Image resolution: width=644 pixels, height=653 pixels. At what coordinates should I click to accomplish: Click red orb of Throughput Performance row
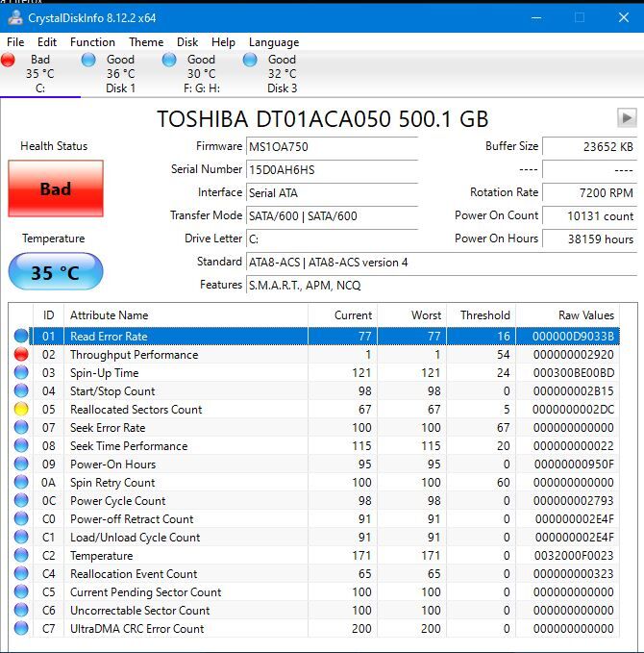(21, 354)
